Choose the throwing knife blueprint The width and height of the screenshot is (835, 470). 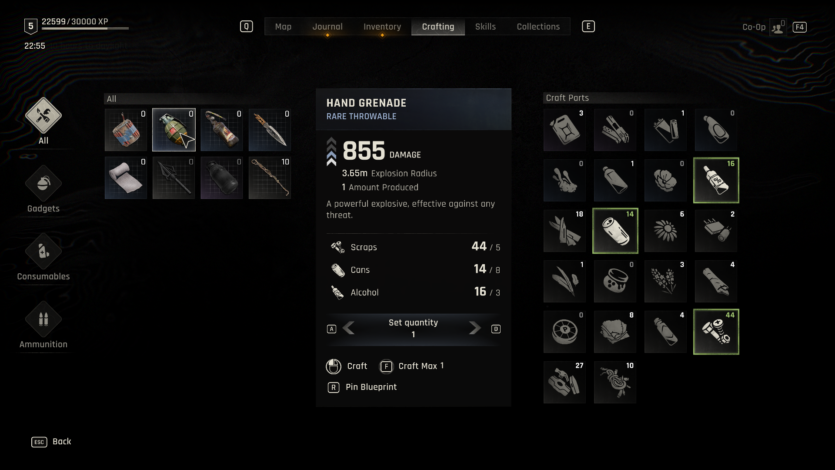[x=269, y=130]
